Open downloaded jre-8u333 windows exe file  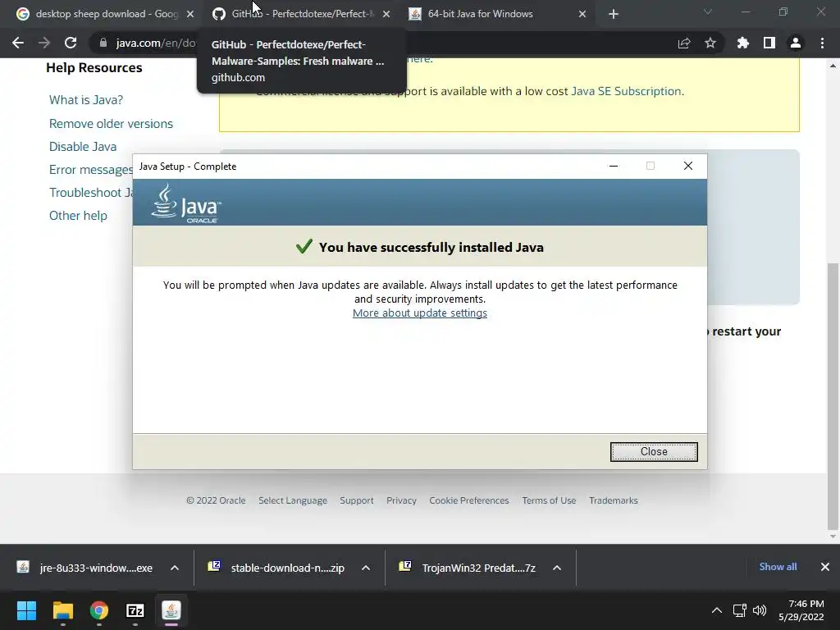[x=96, y=568]
